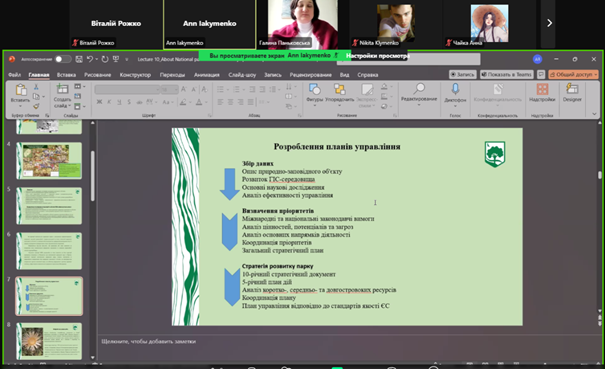Click the shape fill color button
Image resolution: width=605 pixels, height=369 pixels.
384,87
